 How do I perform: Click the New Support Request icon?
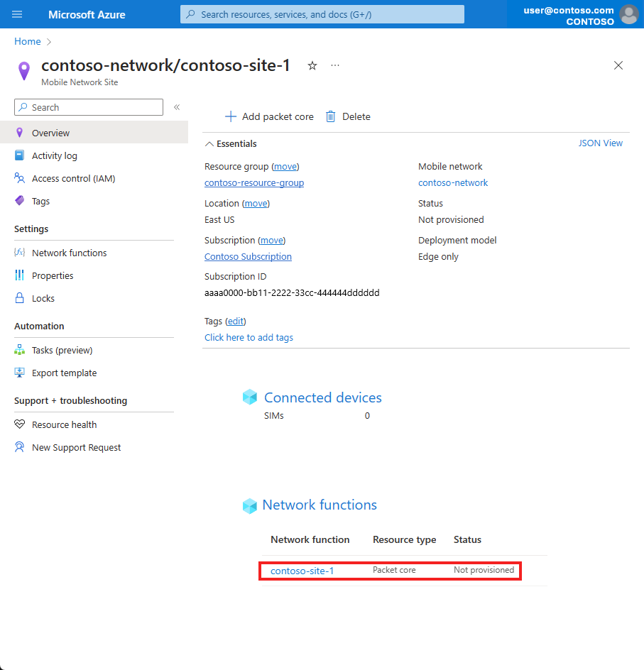20,446
